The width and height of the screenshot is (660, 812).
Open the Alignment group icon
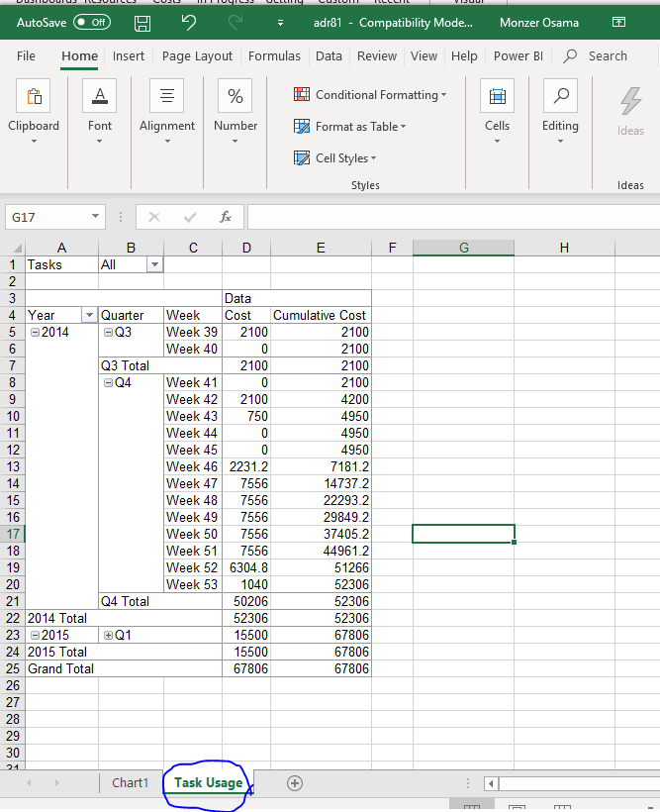point(166,97)
